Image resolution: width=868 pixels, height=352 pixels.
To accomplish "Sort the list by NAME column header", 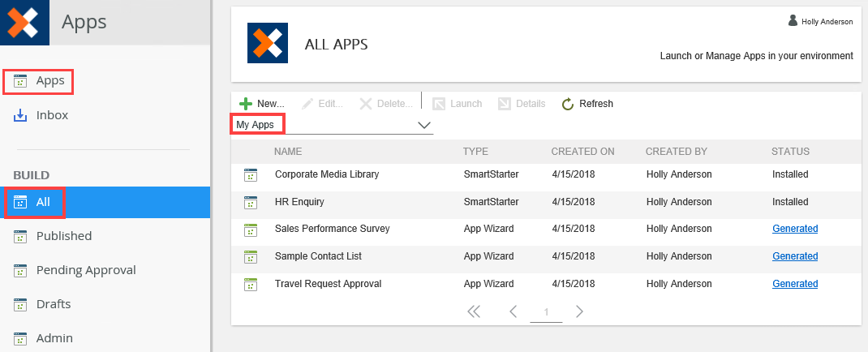I will (288, 152).
